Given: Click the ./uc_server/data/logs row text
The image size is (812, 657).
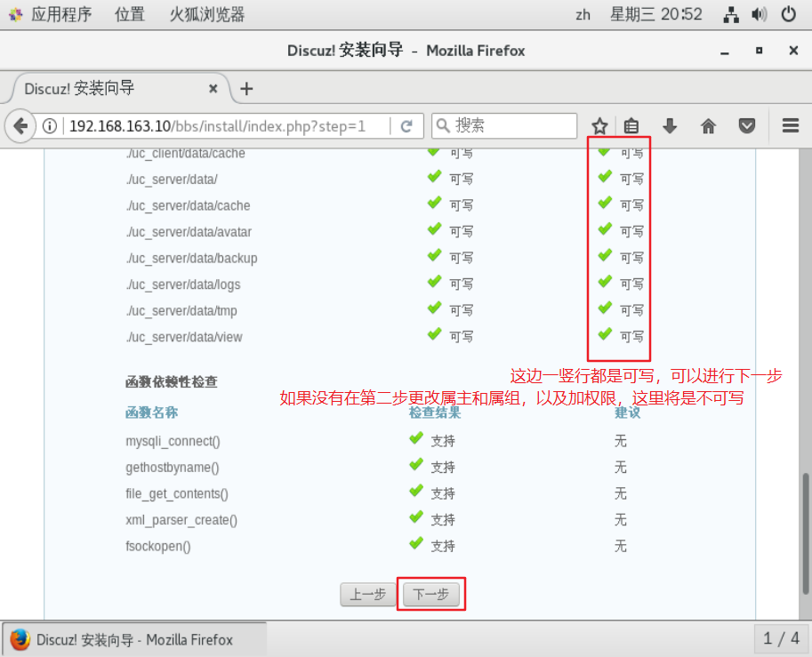Looking at the screenshot, I should click(x=183, y=284).
